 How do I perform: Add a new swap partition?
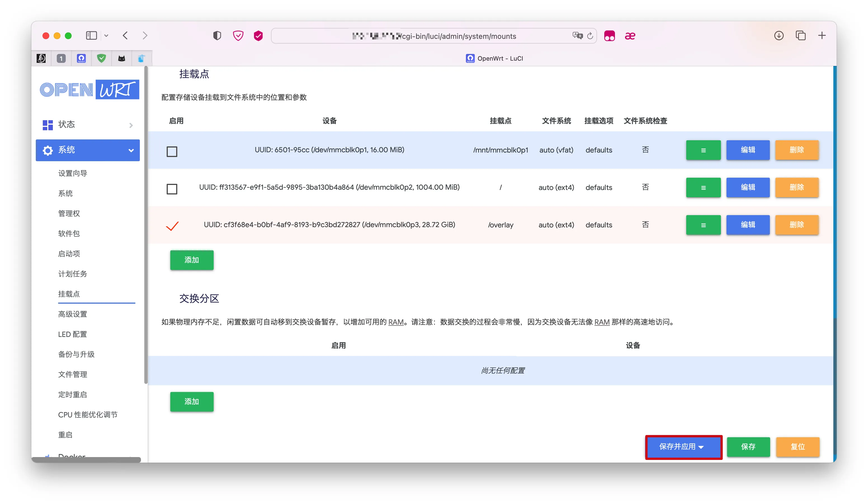[x=192, y=402]
